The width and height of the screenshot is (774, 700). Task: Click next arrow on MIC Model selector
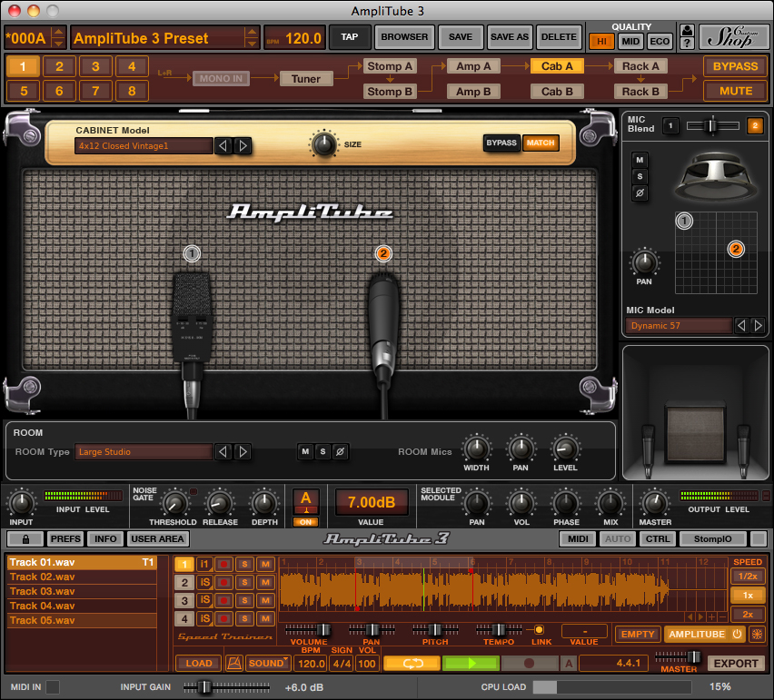point(760,325)
